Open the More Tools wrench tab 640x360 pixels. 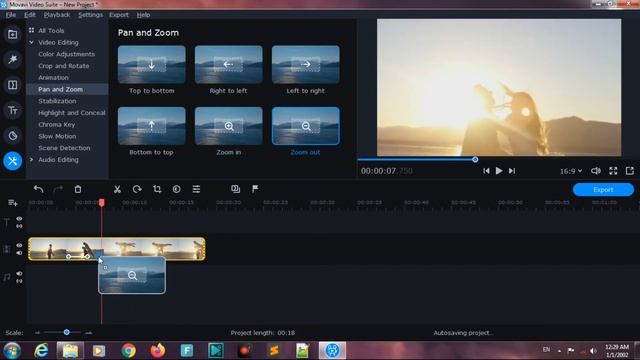[x=13, y=160]
